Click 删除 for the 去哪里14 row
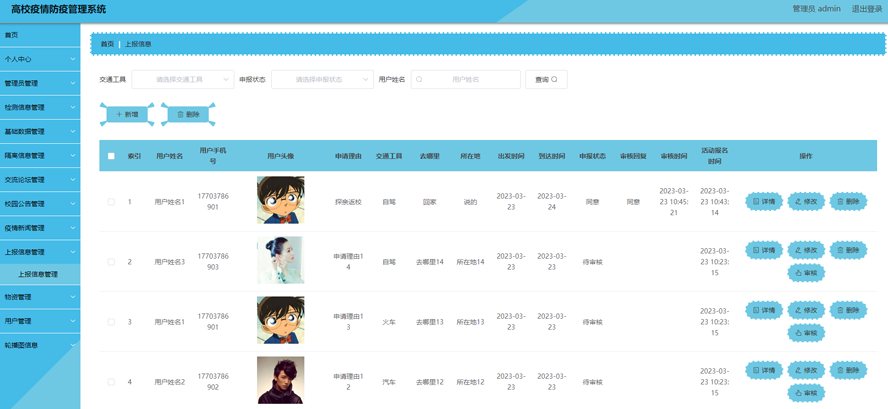The height and width of the screenshot is (409, 888). 848,249
